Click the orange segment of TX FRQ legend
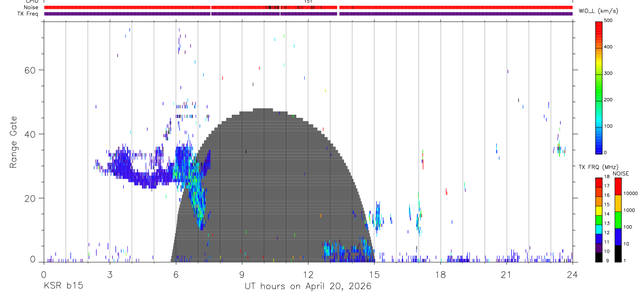Image resolution: width=644 pixels, height=297 pixels. (x=598, y=201)
